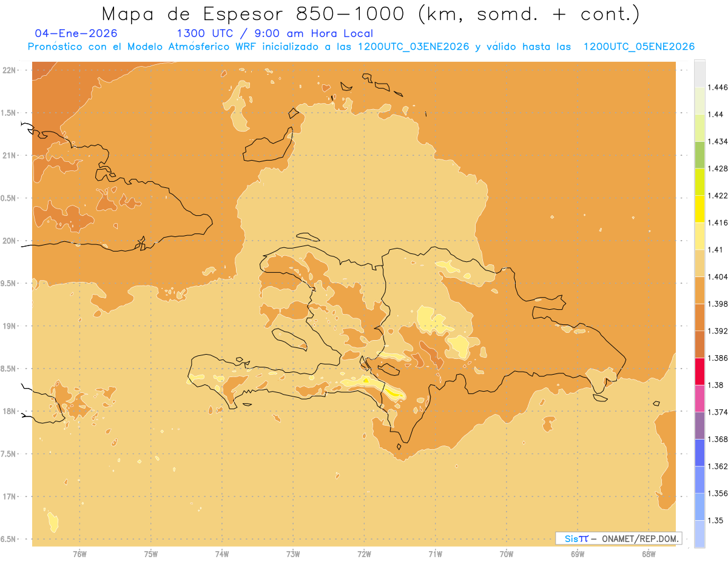Click the legend value "1.35"

(715, 520)
